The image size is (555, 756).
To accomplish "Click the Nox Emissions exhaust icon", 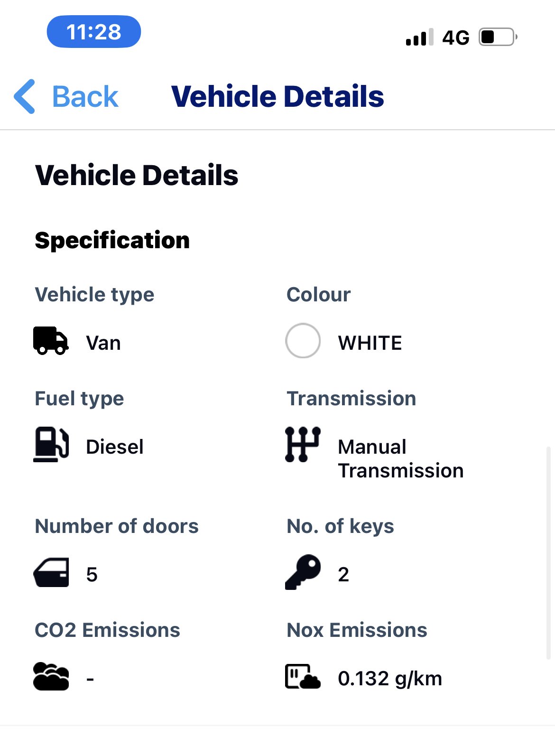I will coord(303,676).
